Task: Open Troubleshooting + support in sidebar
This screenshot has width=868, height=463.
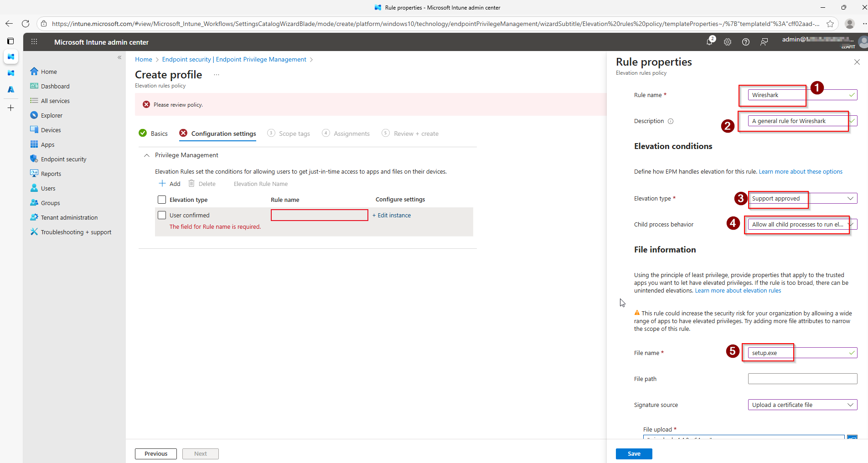Action: click(76, 232)
